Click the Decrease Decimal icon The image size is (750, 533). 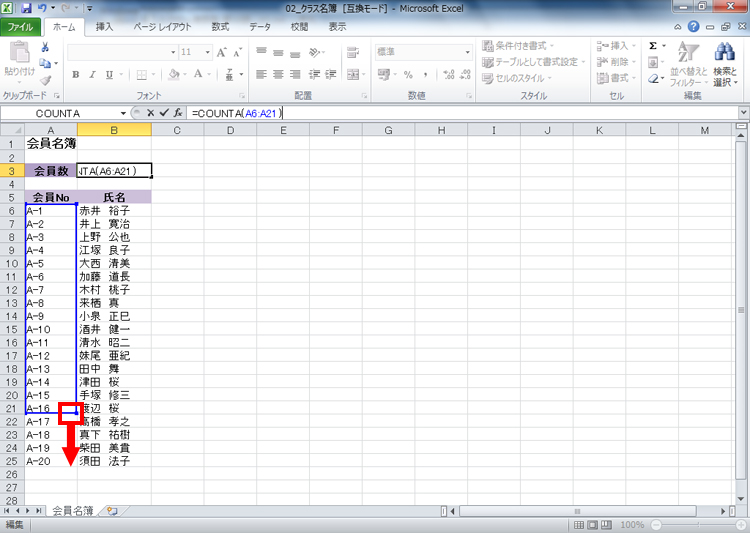[465, 74]
